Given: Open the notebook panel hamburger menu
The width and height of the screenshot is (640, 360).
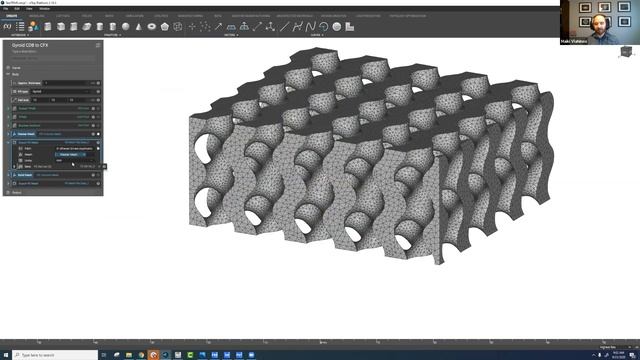Looking at the screenshot, I should [x=98, y=45].
